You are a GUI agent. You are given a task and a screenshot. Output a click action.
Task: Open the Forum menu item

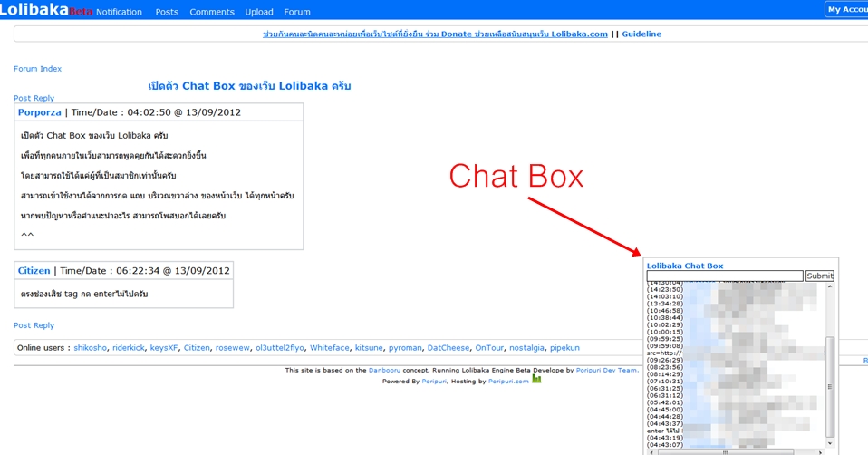click(x=297, y=12)
